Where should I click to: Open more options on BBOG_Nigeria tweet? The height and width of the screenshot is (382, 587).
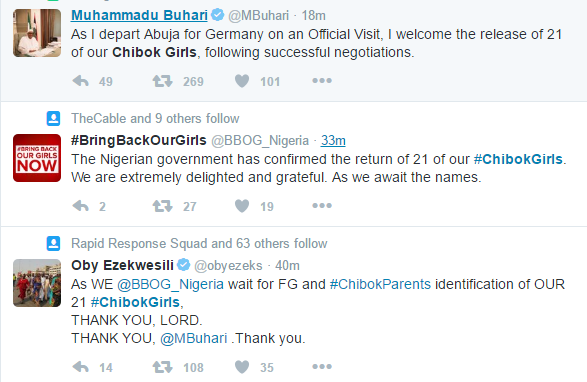[x=322, y=205]
